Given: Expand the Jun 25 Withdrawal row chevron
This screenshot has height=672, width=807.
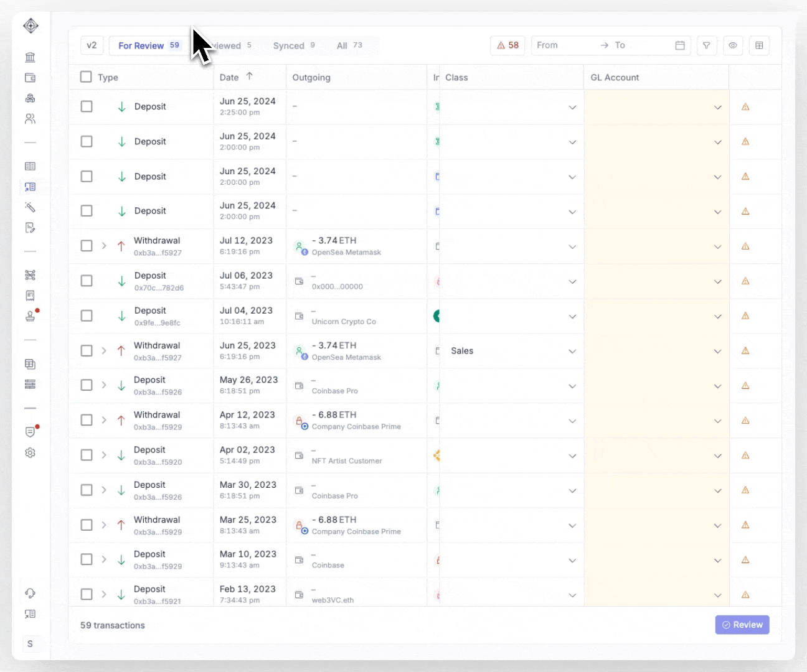Looking at the screenshot, I should [x=104, y=351].
